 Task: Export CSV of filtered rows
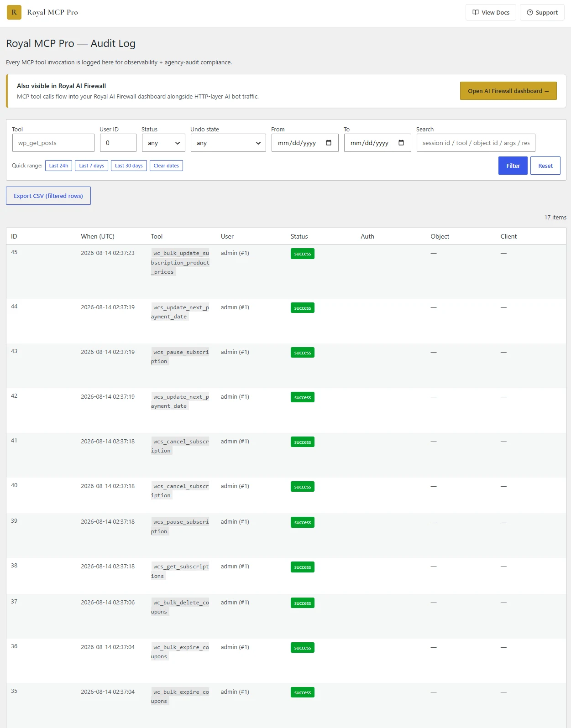pos(48,196)
